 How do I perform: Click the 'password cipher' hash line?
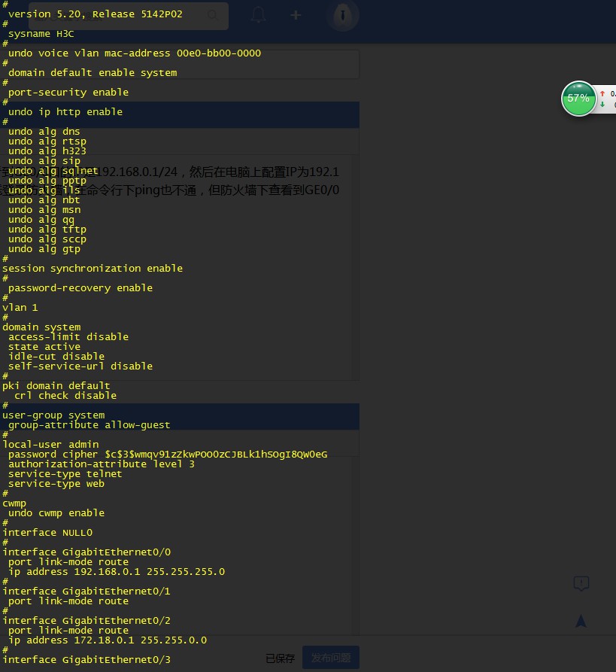click(x=168, y=455)
